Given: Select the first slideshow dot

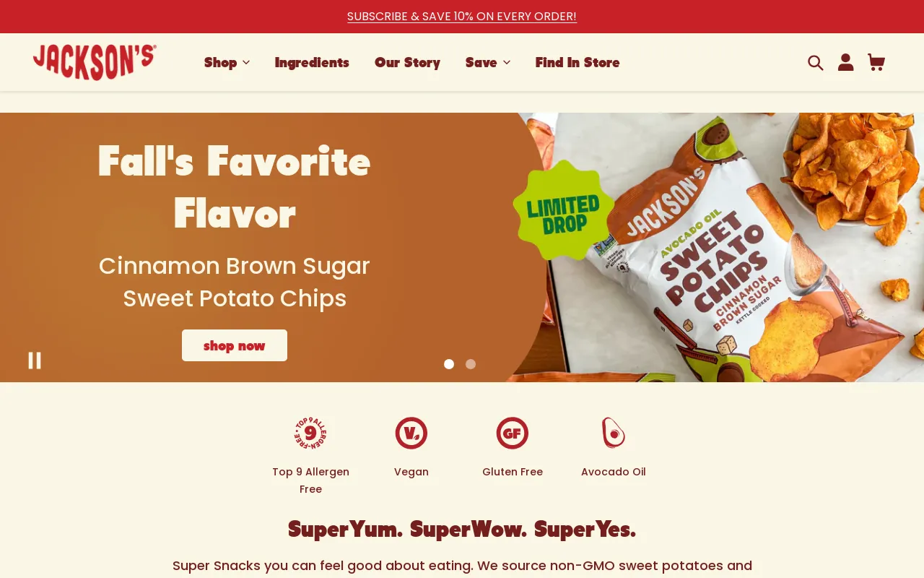Looking at the screenshot, I should point(449,364).
